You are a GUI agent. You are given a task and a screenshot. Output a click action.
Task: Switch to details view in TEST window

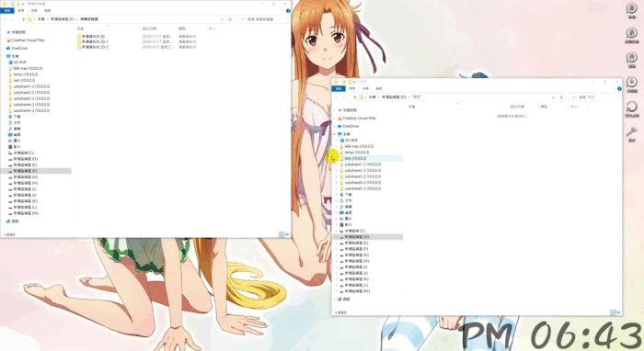pyautogui.click(x=613, y=312)
